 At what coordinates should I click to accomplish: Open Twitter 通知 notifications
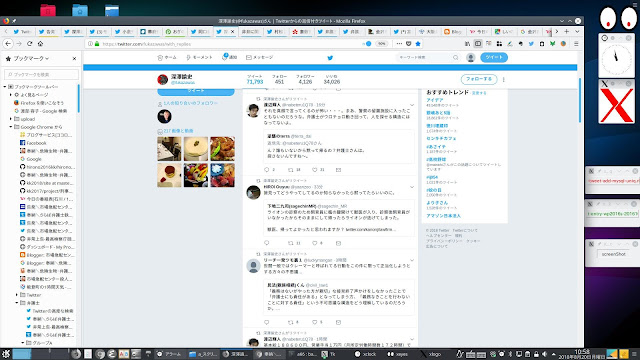[229, 57]
